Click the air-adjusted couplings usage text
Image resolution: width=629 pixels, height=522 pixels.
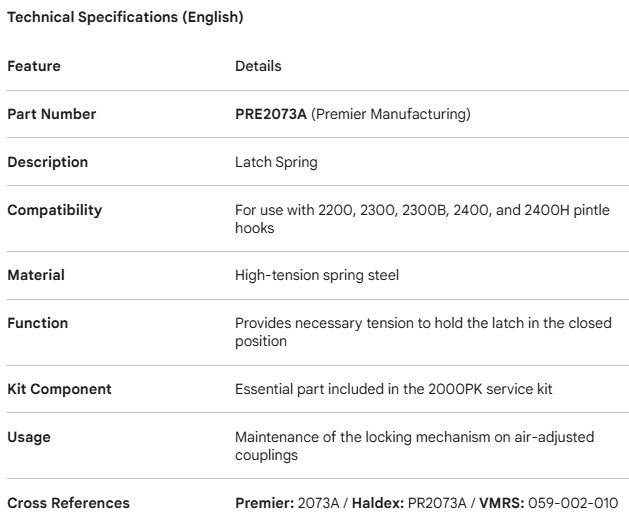click(420, 444)
